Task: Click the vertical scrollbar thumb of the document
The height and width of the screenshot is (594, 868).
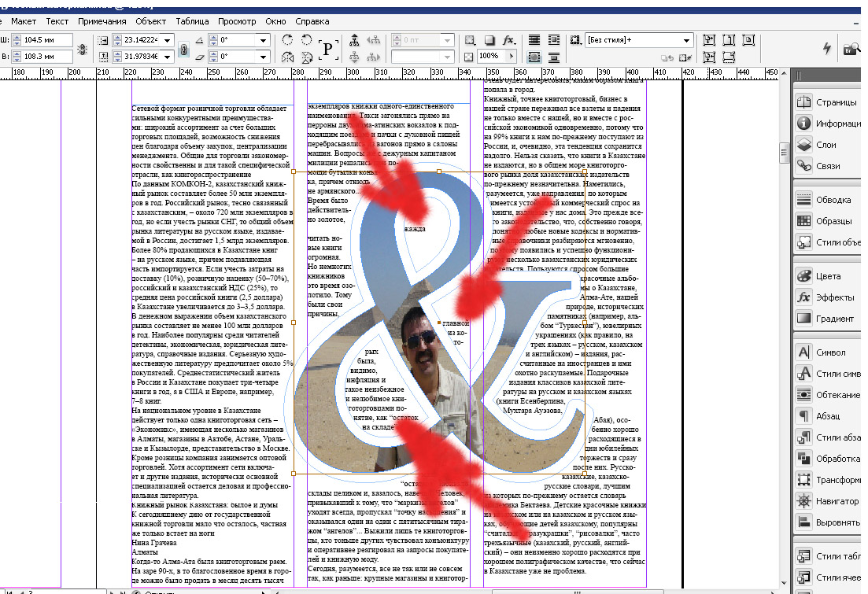Action: (783, 152)
